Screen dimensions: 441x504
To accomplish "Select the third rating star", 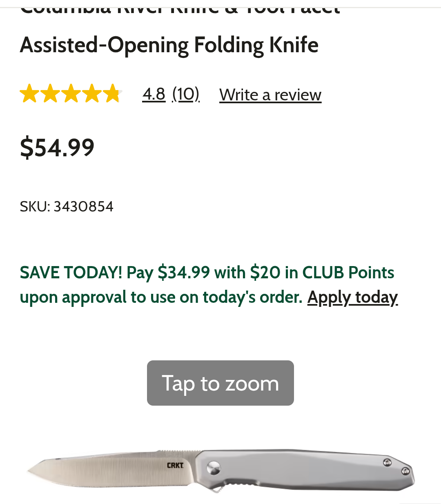I will pos(71,94).
